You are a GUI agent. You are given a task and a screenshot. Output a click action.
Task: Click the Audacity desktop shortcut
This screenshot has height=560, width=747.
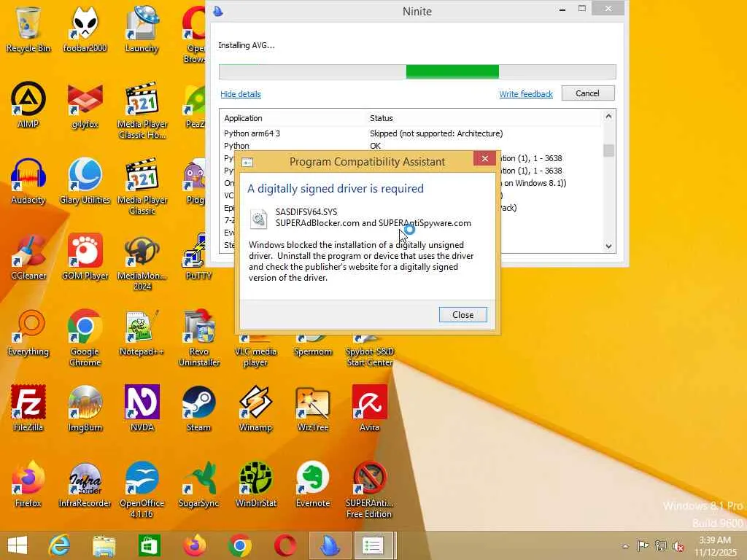(x=28, y=182)
